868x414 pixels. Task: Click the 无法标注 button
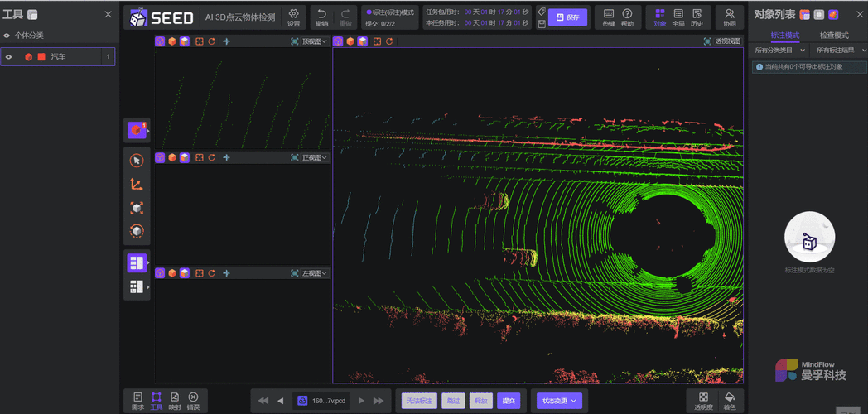[419, 401]
